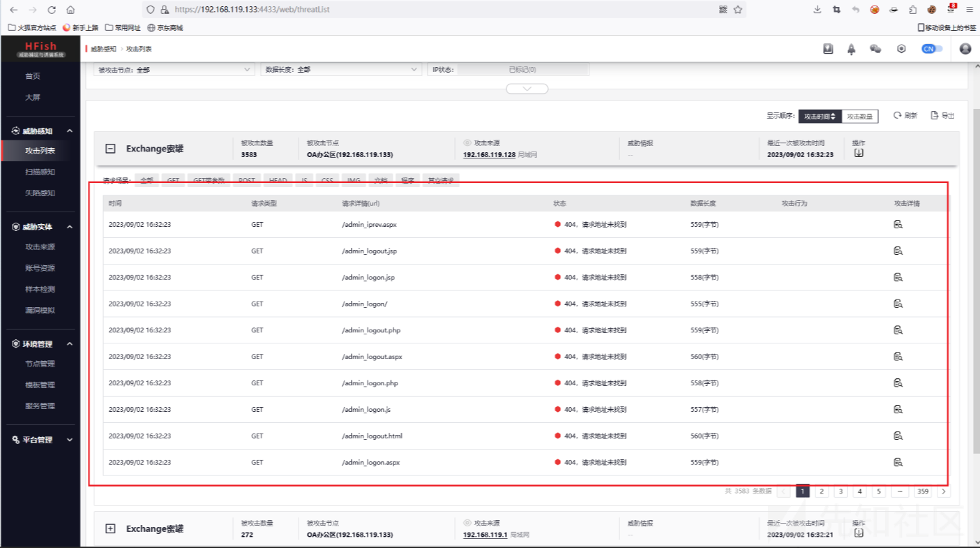This screenshot has height=548, width=980.
Task: Open attack detail for /admin_logout.jsp row
Action: 898,251
